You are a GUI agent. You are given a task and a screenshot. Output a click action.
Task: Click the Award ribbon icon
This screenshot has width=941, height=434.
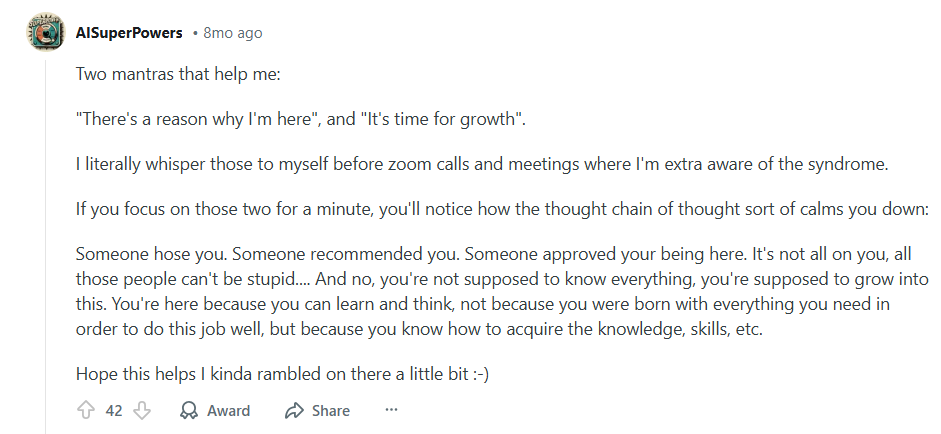coord(189,410)
